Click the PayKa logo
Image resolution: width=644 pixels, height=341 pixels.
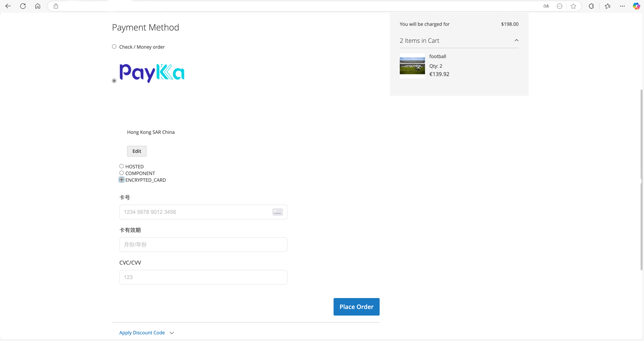(x=152, y=73)
